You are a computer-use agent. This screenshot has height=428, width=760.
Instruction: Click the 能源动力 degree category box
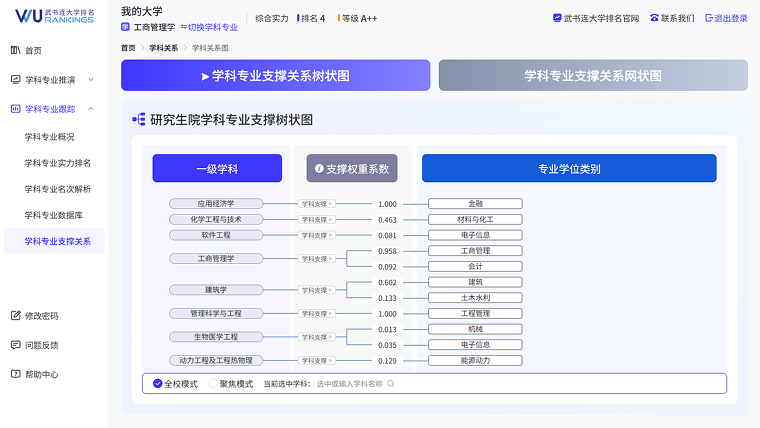(475, 360)
